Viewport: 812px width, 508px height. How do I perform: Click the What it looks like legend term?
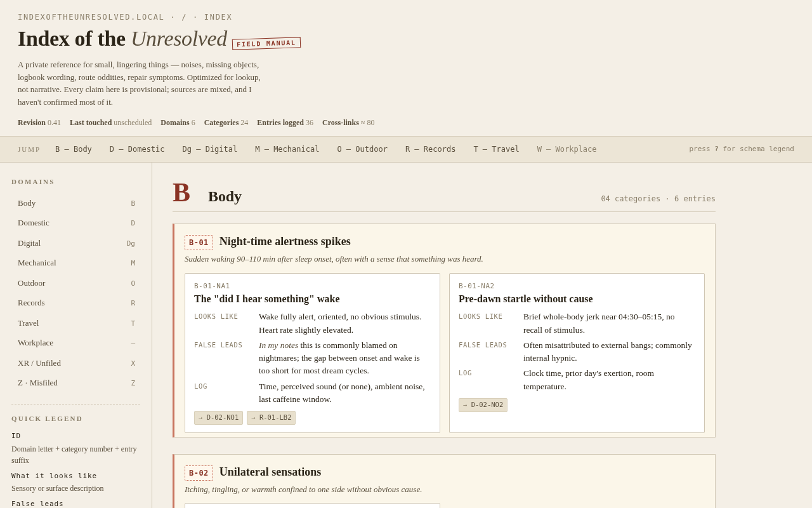point(54,476)
